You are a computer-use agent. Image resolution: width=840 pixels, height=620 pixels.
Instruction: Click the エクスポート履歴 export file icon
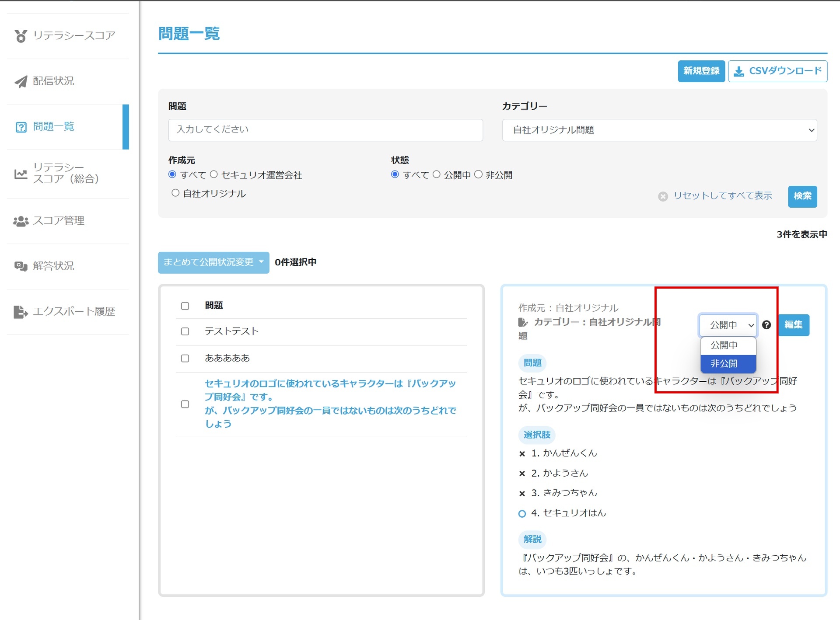(21, 312)
